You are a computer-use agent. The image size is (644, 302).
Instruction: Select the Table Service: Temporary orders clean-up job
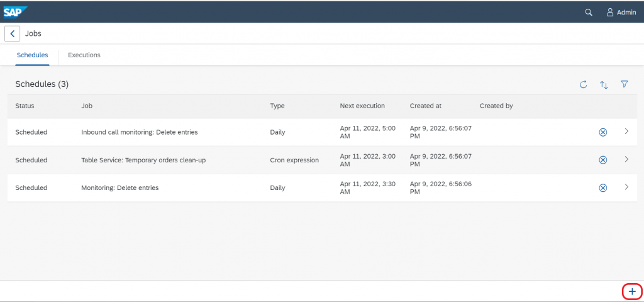pos(143,160)
